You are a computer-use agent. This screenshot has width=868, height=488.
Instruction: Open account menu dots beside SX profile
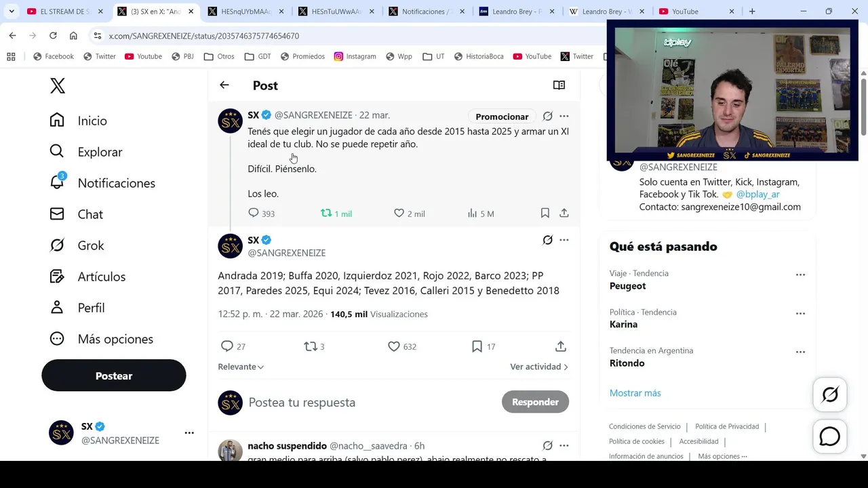(189, 432)
